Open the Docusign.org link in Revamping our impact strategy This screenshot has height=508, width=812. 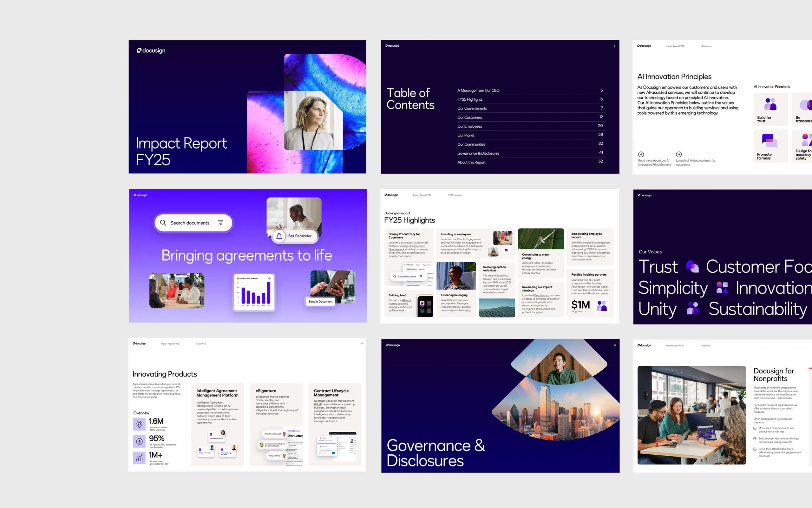click(x=542, y=295)
